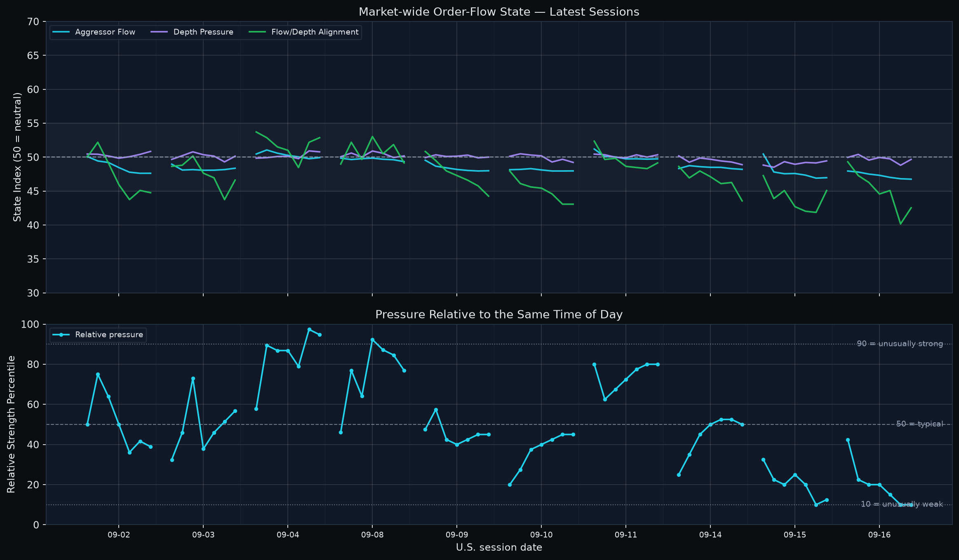Click the Depth Pressure legend entry
Viewport: 959px width, 560px height.
192,32
